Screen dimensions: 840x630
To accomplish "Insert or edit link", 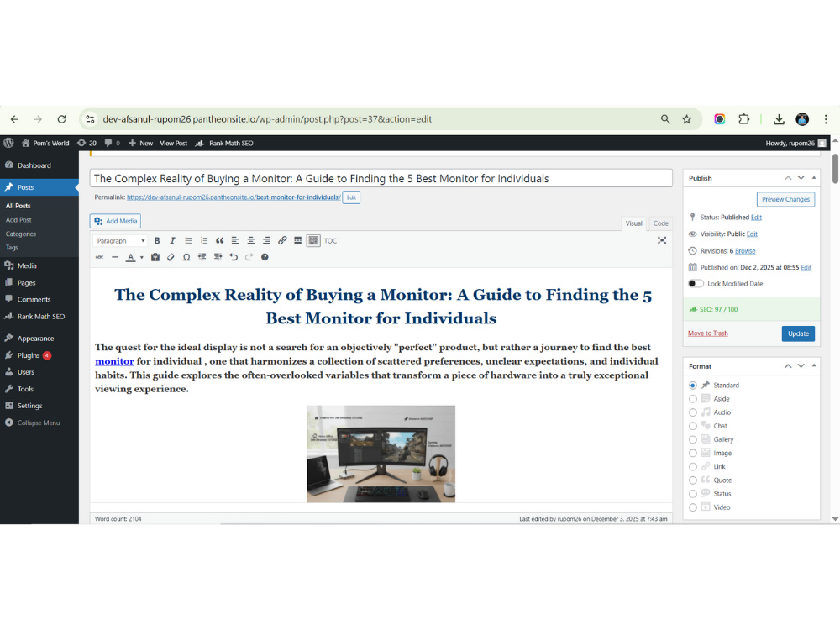I will (x=282, y=240).
